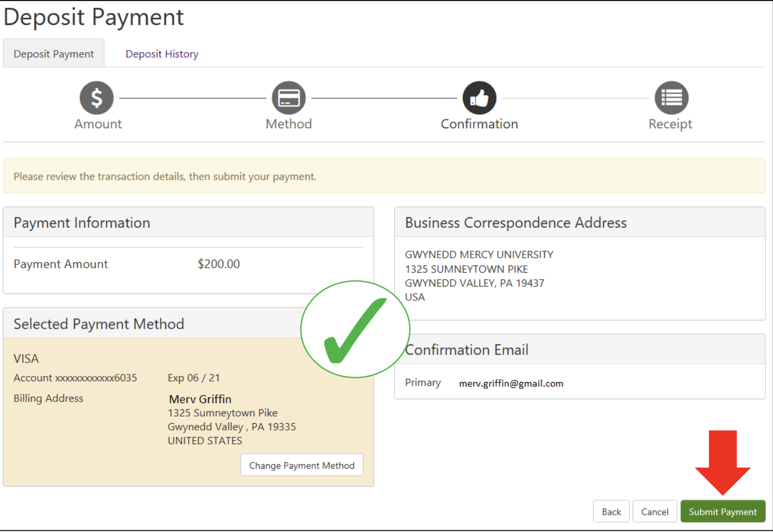This screenshot has width=773, height=532.
Task: Click the list Receipt step icon
Action: pos(671,98)
